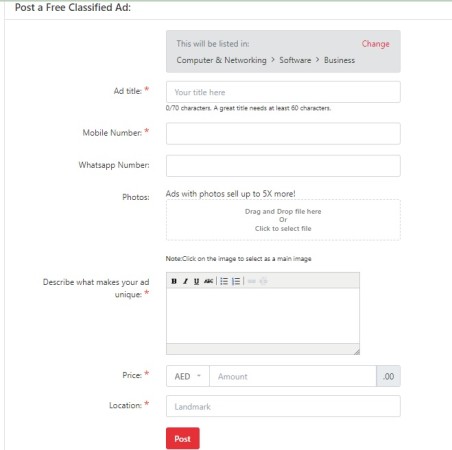452x450 pixels.
Task: Focus the Location Landmark field
Action: coord(283,406)
